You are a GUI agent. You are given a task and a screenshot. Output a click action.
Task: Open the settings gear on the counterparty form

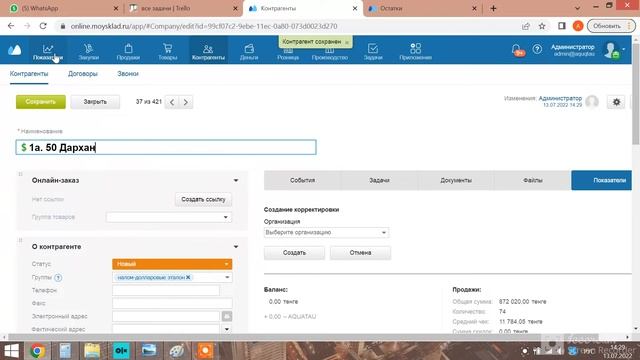(x=616, y=102)
